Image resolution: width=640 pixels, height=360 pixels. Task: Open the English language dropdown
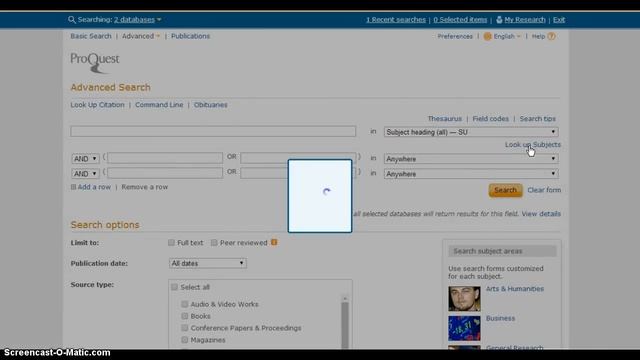tap(507, 36)
